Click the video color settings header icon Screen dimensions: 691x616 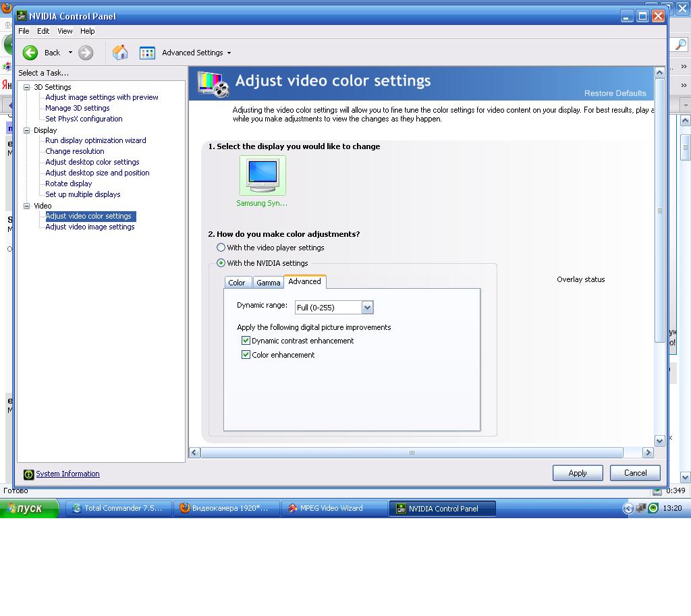213,84
